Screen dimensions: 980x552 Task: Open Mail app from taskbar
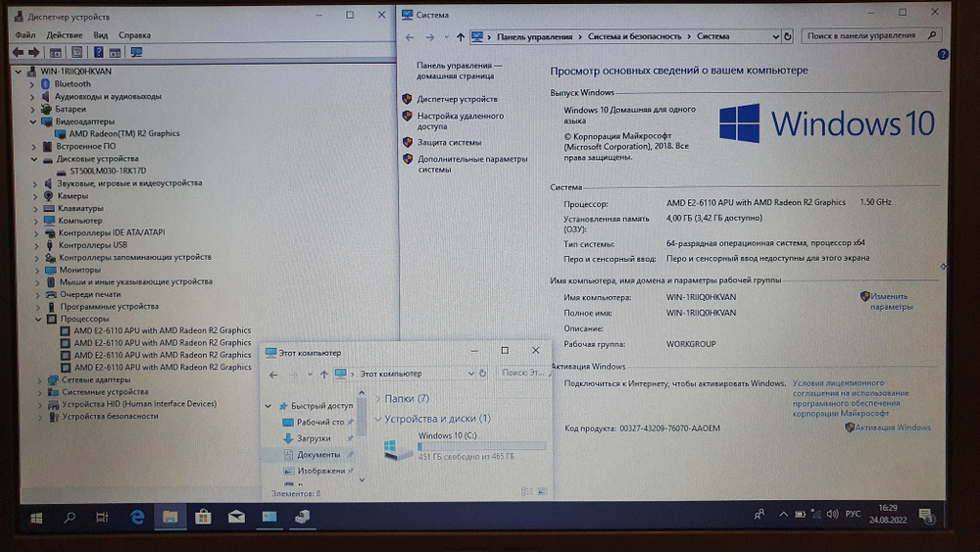click(236, 517)
